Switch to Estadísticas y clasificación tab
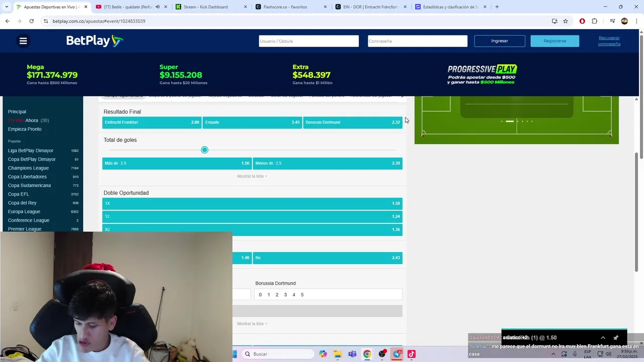 (x=450, y=7)
